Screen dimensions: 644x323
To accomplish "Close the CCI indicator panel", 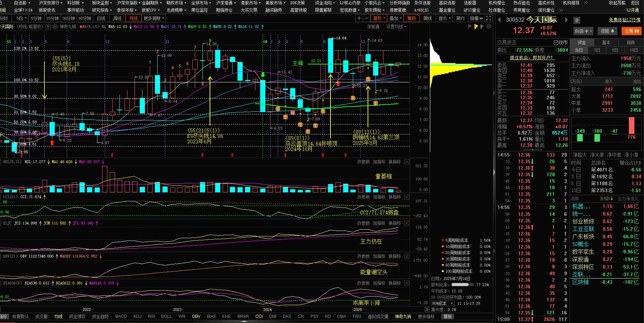I will point(407,197).
